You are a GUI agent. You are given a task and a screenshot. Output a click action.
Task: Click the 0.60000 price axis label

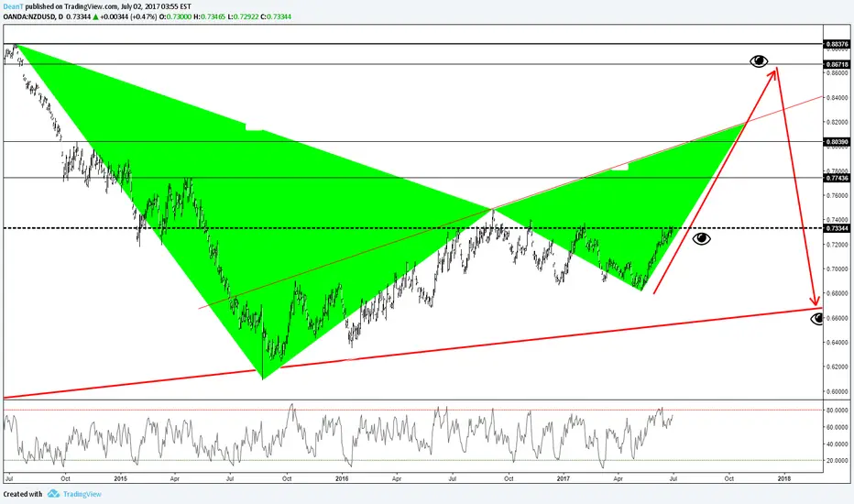(838, 391)
